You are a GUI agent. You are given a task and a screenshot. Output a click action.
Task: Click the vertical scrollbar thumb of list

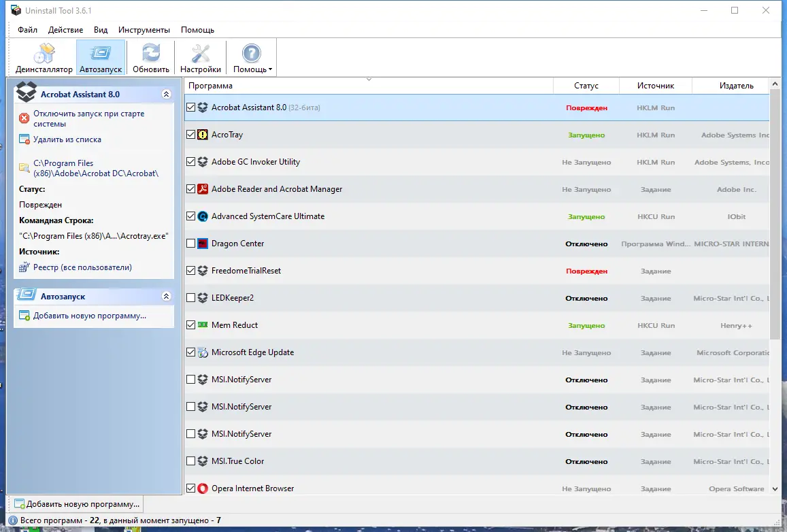(x=775, y=215)
